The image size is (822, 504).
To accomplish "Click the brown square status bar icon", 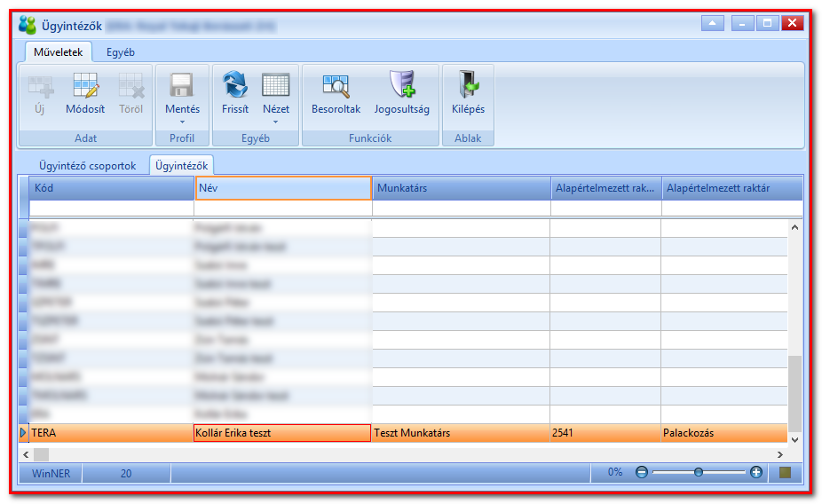I will [785, 473].
